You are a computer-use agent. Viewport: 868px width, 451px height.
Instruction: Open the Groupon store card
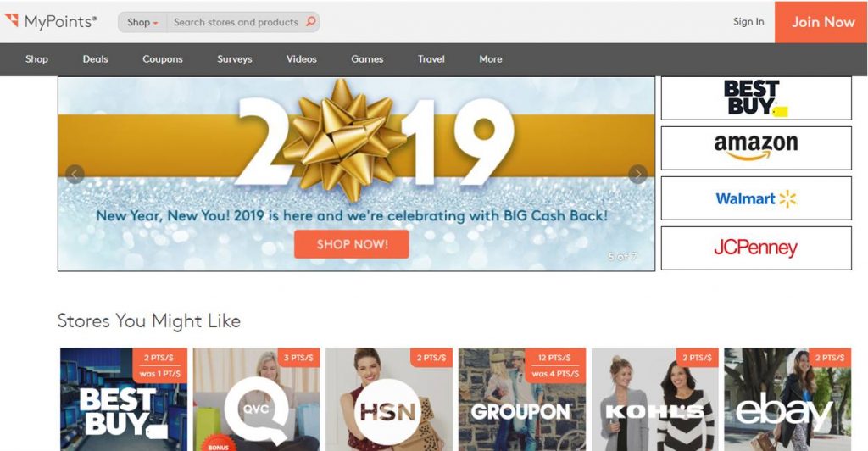click(522, 399)
